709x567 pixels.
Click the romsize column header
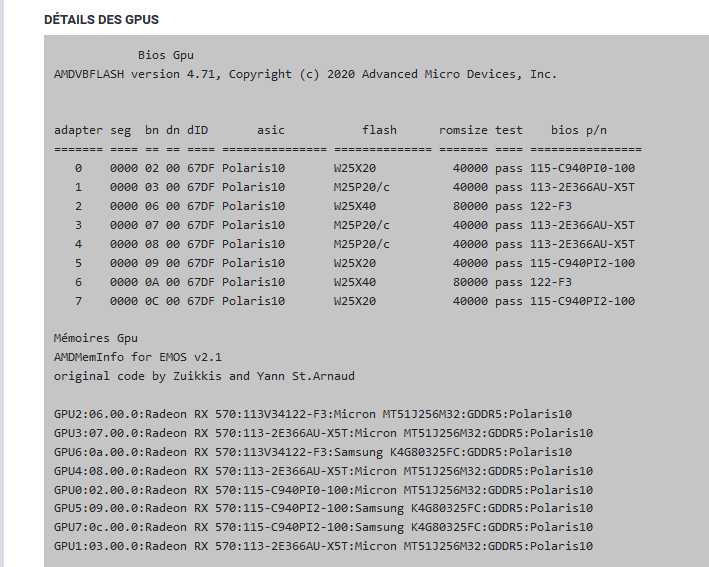(463, 130)
